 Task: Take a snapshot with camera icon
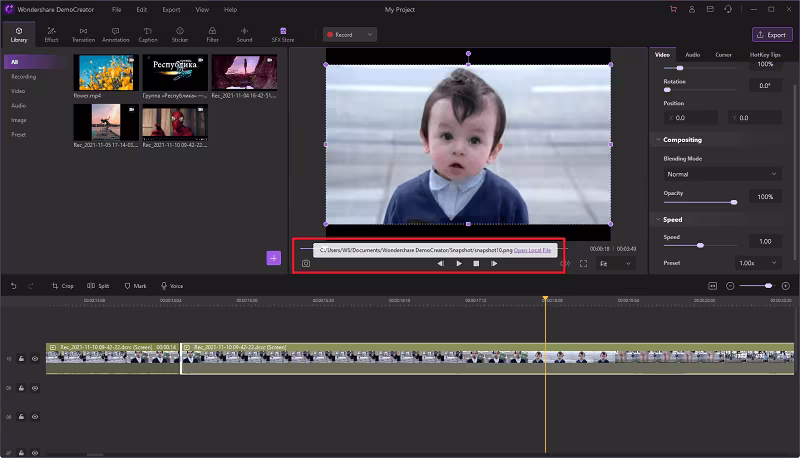coord(306,264)
